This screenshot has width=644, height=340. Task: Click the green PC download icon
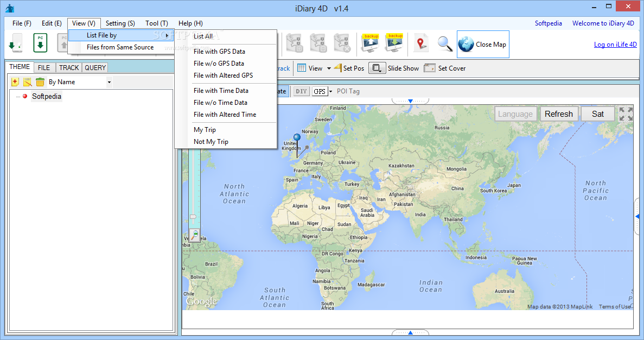(x=40, y=43)
